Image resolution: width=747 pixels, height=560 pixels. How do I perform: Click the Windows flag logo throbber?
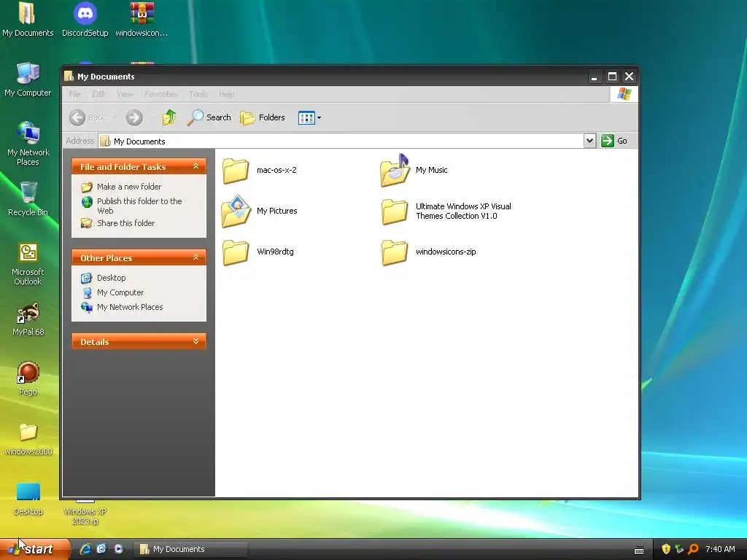pyautogui.click(x=624, y=94)
